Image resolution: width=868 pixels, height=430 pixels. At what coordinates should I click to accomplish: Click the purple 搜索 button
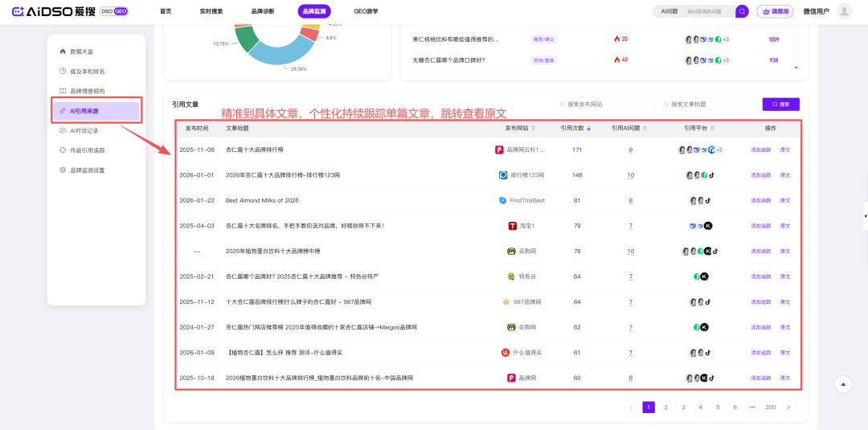tap(780, 104)
